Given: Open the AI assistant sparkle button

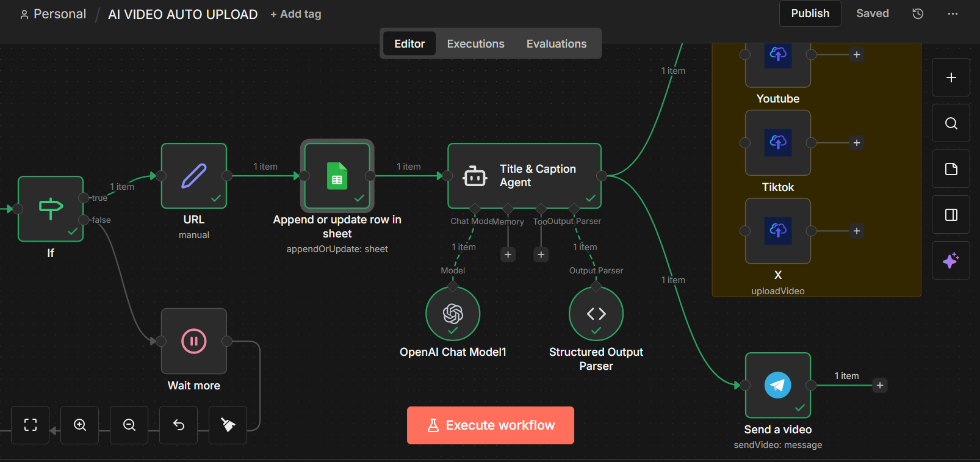Looking at the screenshot, I should tap(950, 261).
